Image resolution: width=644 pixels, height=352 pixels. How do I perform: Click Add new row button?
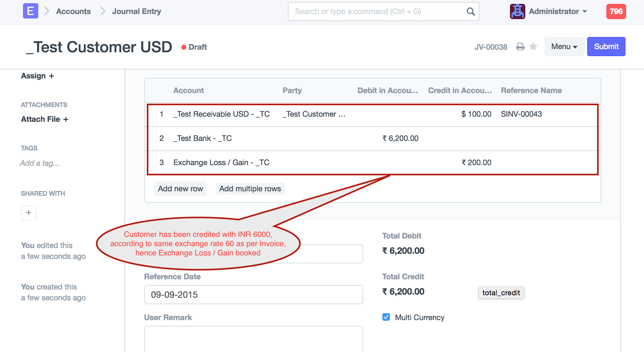coord(180,189)
